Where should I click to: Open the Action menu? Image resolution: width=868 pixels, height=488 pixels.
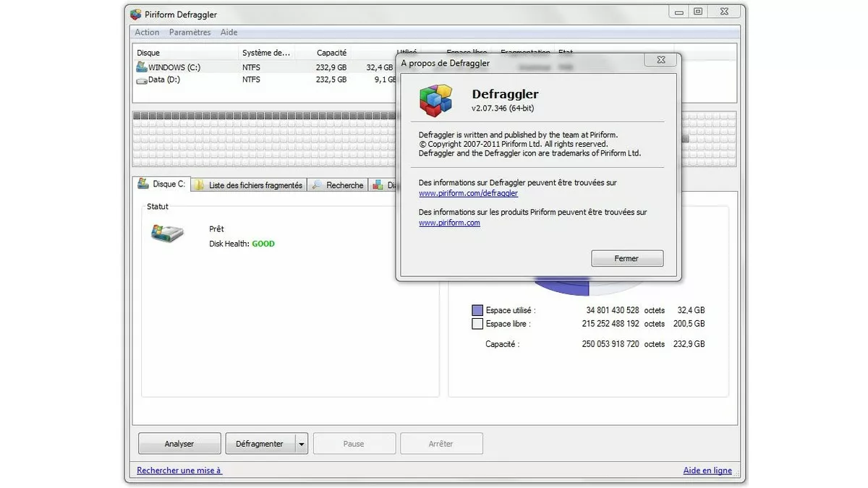point(147,32)
